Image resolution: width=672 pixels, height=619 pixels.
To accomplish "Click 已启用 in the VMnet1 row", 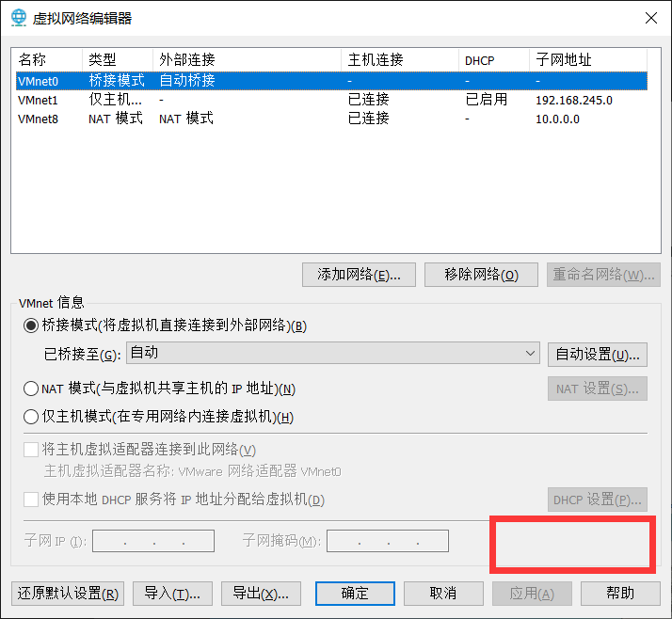I will coord(486,100).
